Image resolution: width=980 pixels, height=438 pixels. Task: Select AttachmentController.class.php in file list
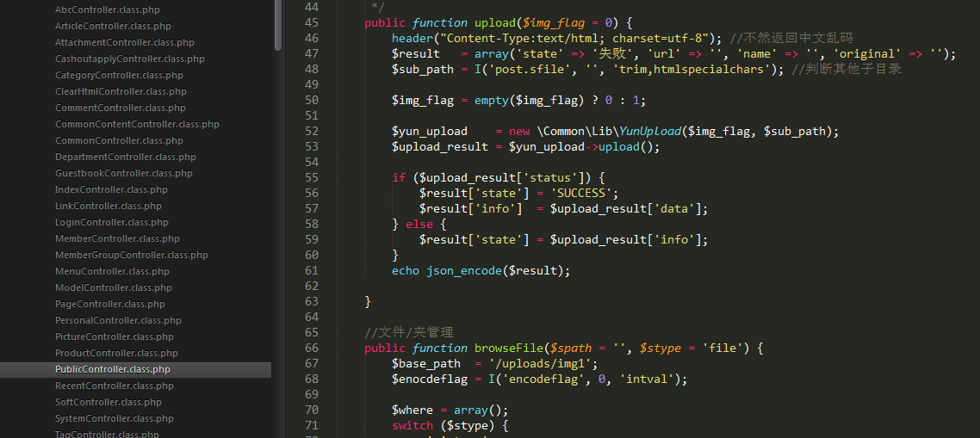[124, 42]
